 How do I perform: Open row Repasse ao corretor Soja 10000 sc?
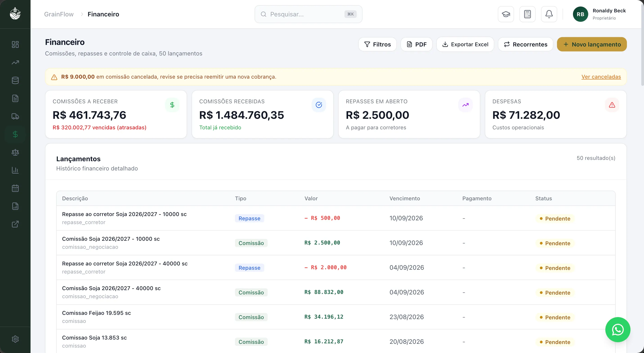[336, 218]
